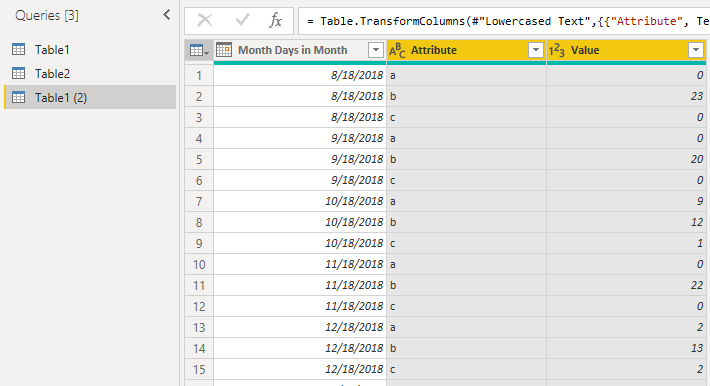Click the Value cell 20 in row 5

click(x=626, y=159)
